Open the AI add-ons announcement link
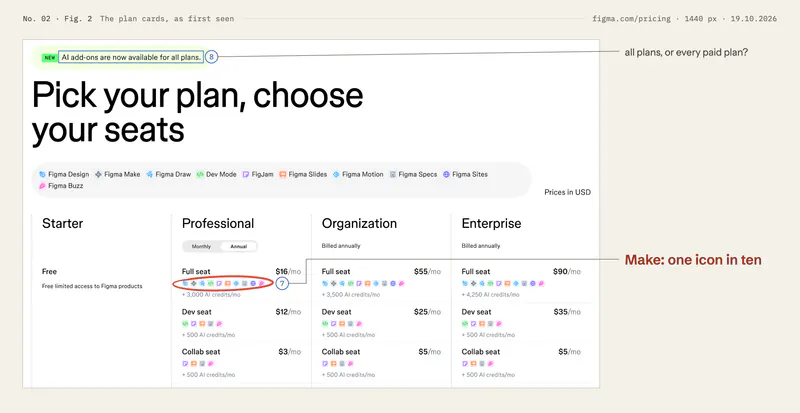Screen dimensions: 800x413 [x=131, y=57]
